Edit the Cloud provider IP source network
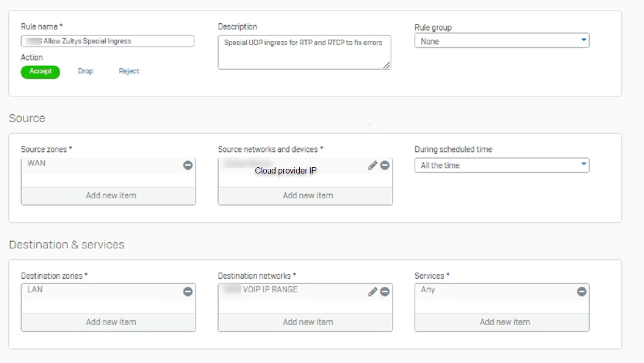 coord(373,165)
